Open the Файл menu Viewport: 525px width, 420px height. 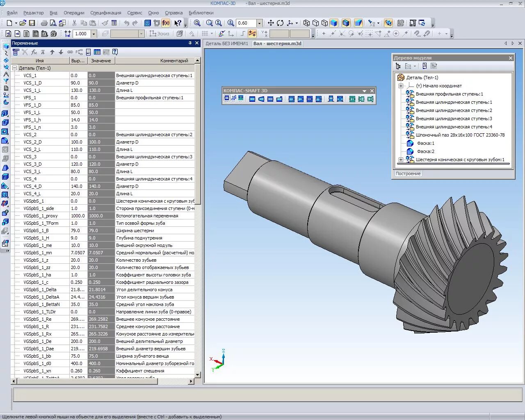(12, 13)
